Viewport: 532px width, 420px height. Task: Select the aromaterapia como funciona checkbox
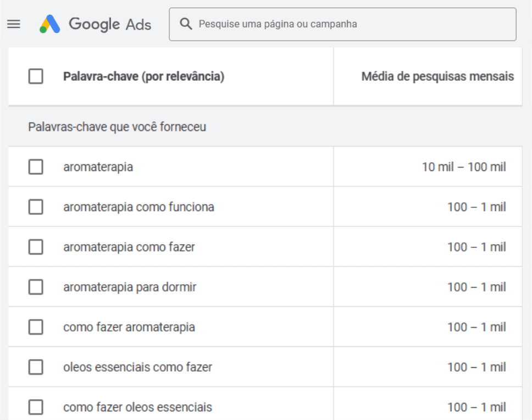point(36,207)
